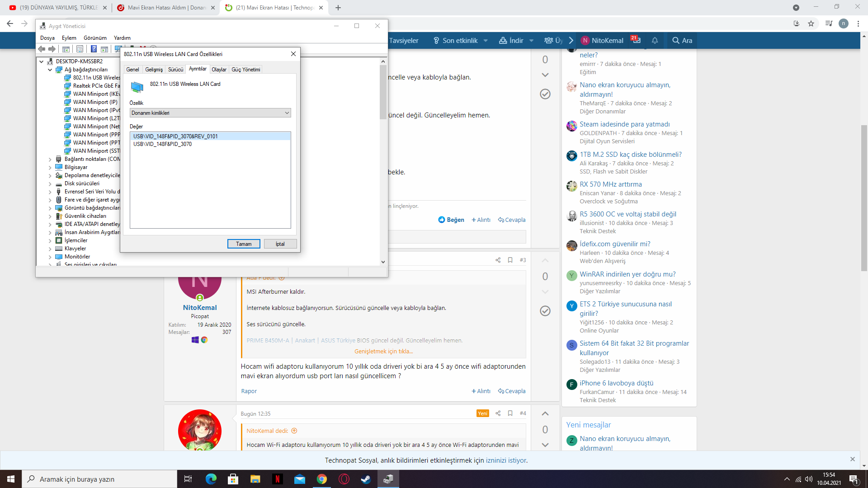Click the share icon on post #4
The width and height of the screenshot is (868, 488).
(498, 413)
